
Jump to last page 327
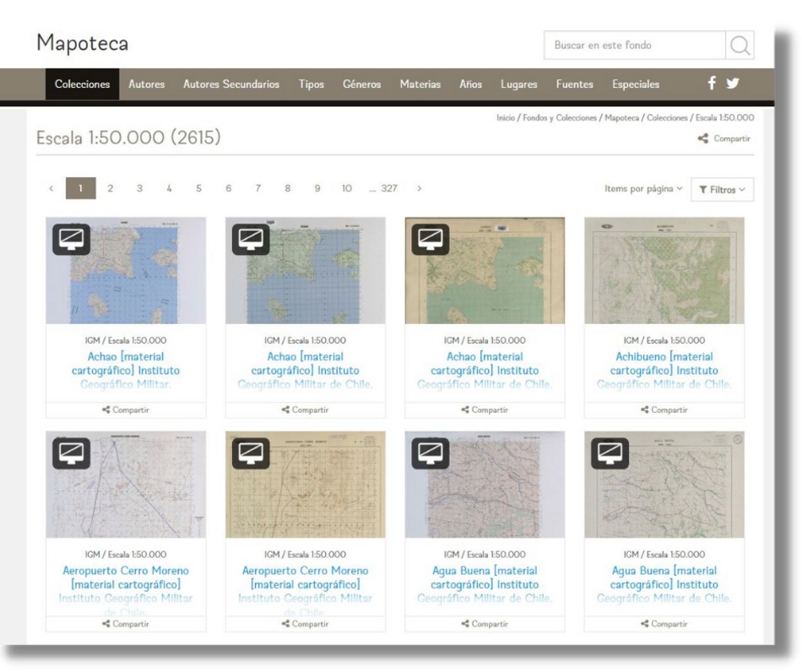387,189
